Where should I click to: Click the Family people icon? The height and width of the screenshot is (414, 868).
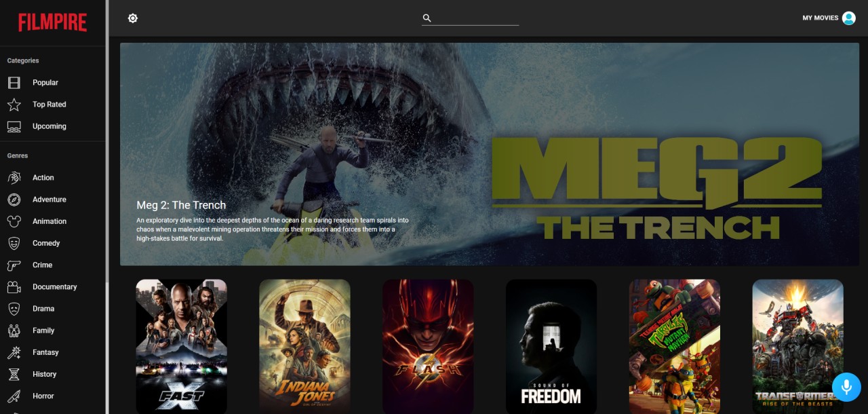[x=14, y=331]
